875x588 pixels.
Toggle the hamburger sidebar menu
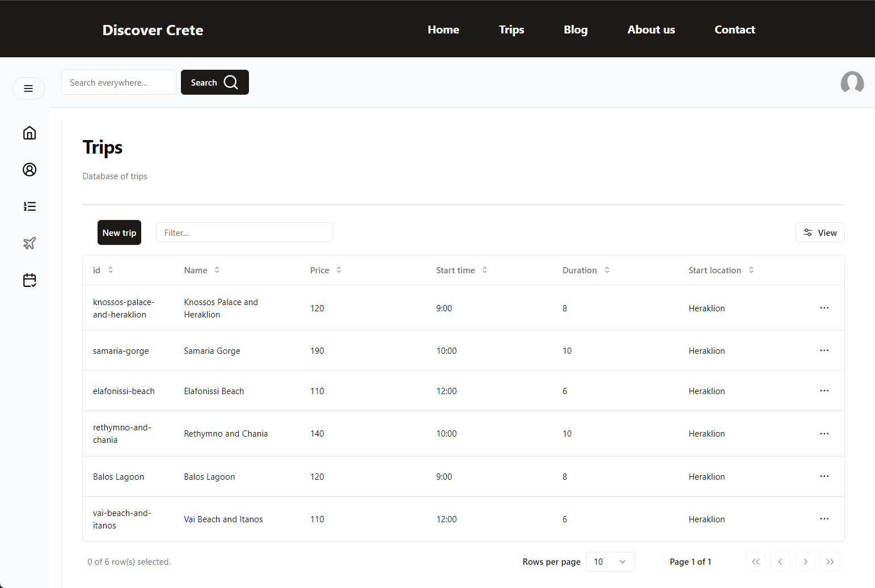(x=28, y=88)
